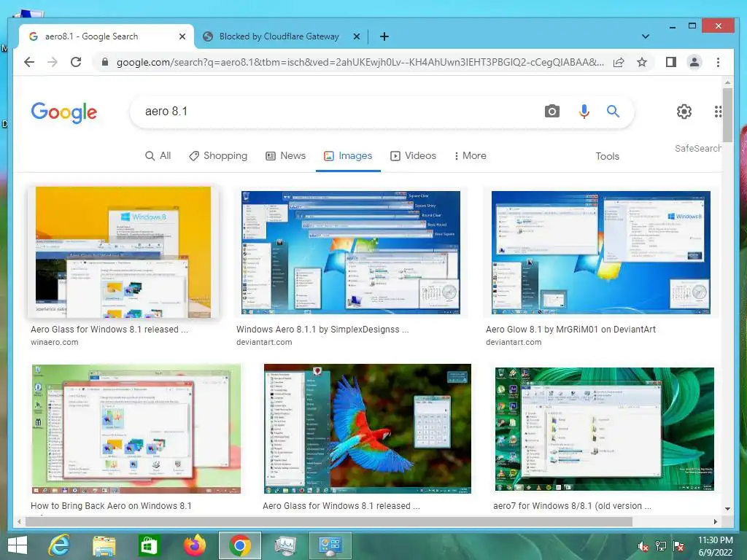Click the horizontal scrollbar right arrow
The width and height of the screenshot is (747, 560).
[715, 521]
